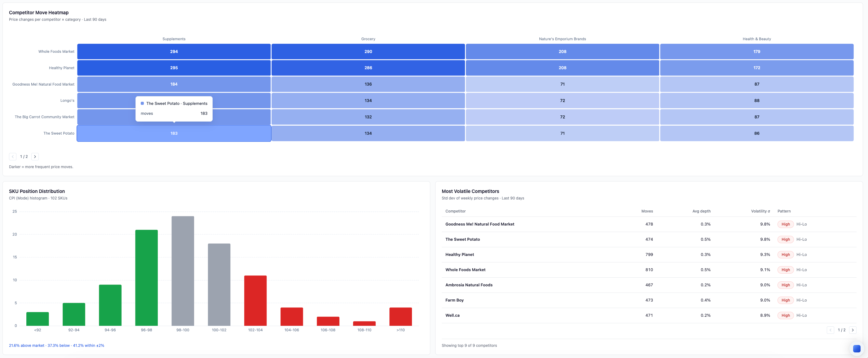Click the Grocery column header
Image resolution: width=868 pixels, height=358 pixels.
click(x=368, y=39)
